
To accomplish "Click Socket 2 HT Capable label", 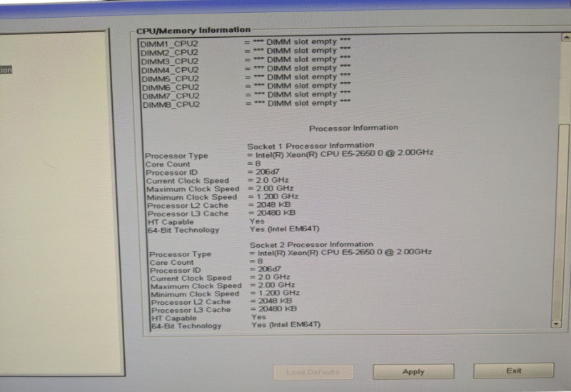I will coord(174,318).
